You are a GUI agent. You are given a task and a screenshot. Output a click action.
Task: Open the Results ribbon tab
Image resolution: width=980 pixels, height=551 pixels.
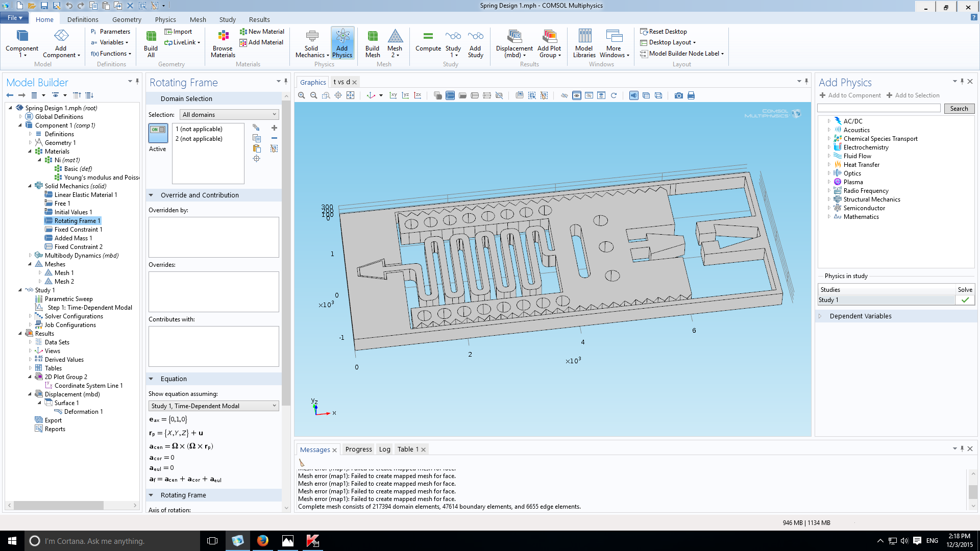click(259, 19)
